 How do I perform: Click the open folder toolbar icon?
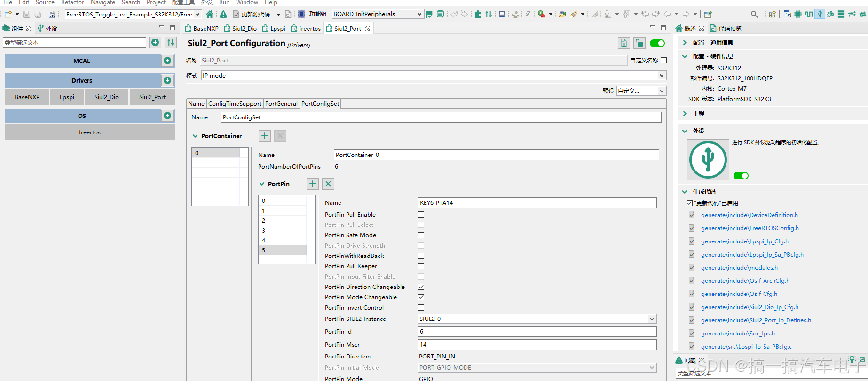point(562,14)
